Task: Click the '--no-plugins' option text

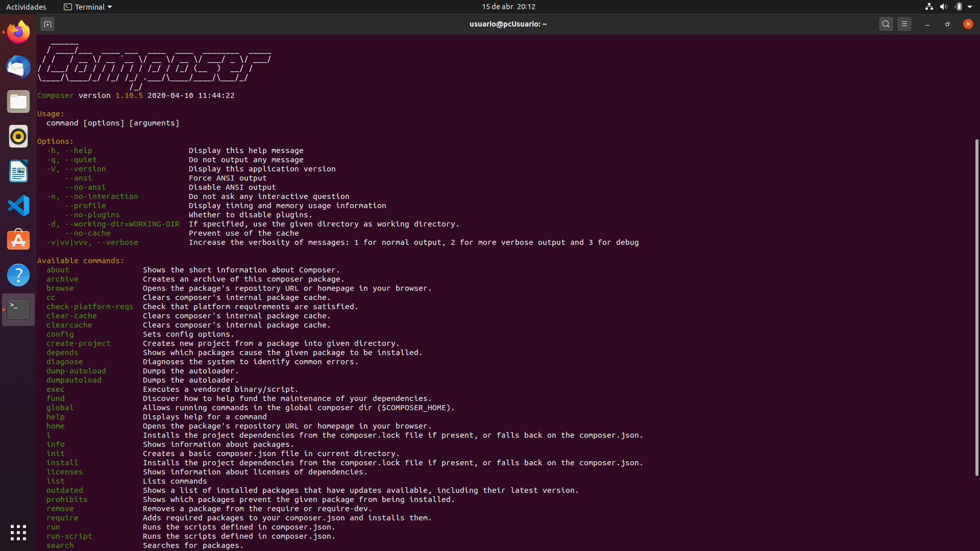Action: (x=92, y=215)
